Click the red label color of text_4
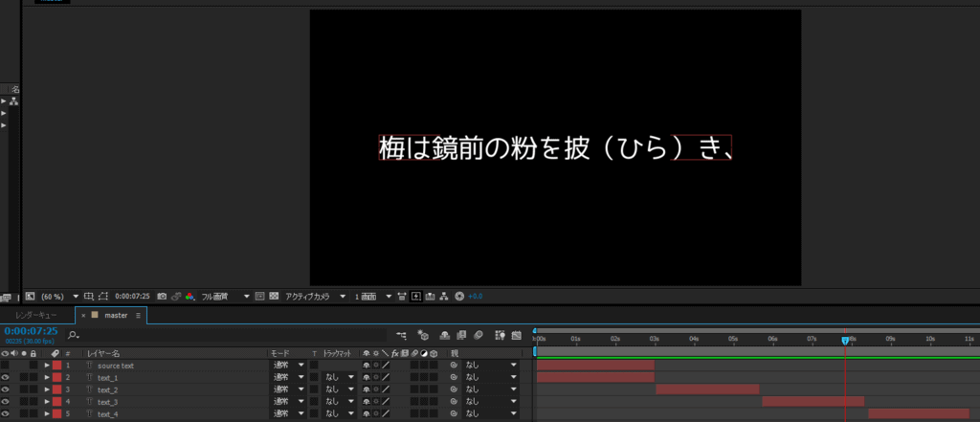The width and height of the screenshot is (980, 422). coord(56,414)
